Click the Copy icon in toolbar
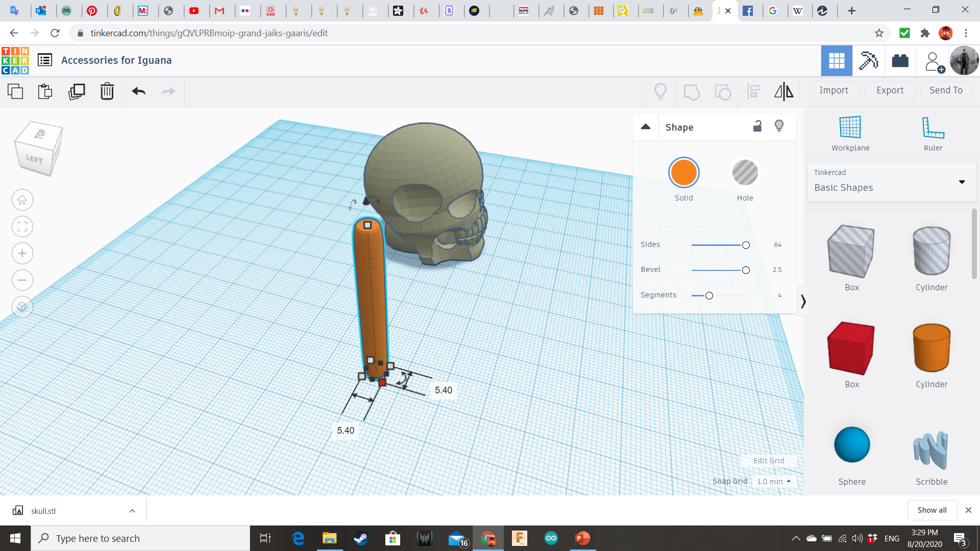 pyautogui.click(x=15, y=91)
